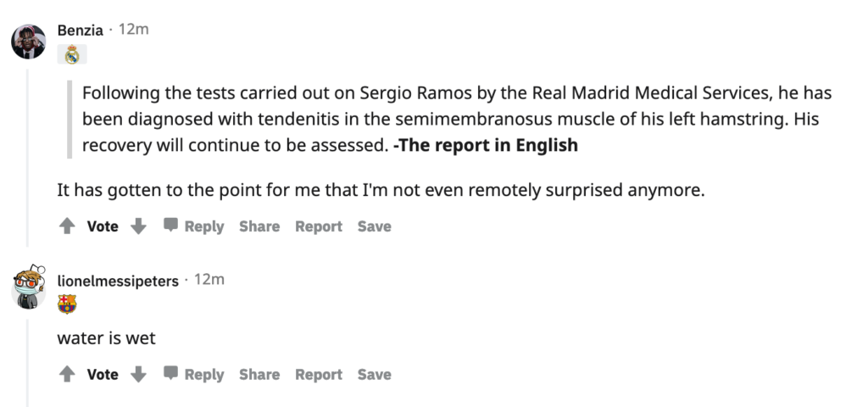Collapse Benzia's comment thread line
This screenshot has height=407, width=868.
coord(28,153)
